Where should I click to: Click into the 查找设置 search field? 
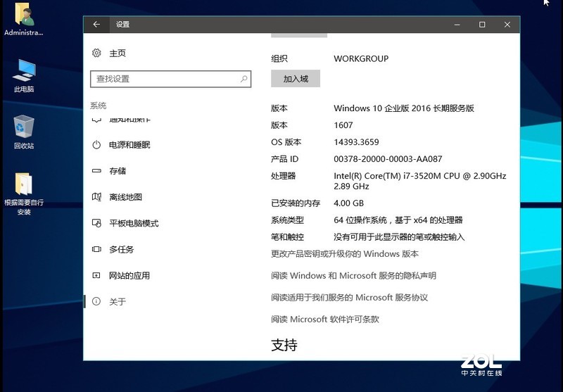[x=170, y=79]
